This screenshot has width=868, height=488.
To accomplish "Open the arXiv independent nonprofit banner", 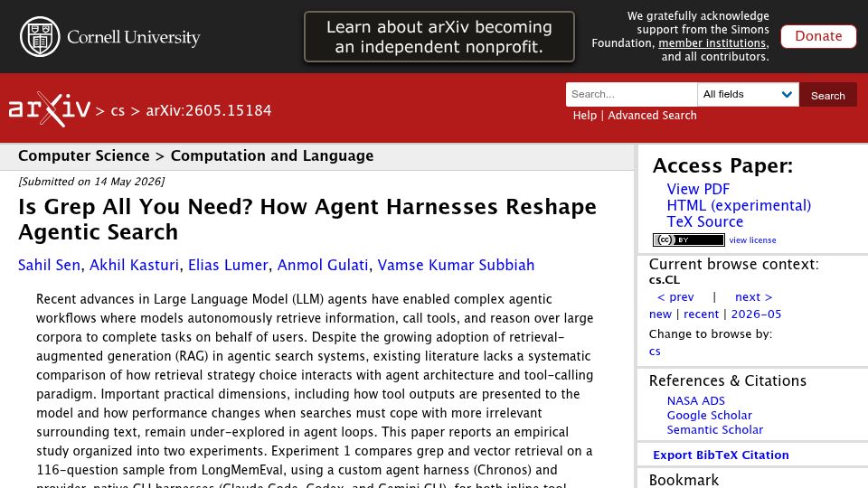I will pyautogui.click(x=439, y=36).
